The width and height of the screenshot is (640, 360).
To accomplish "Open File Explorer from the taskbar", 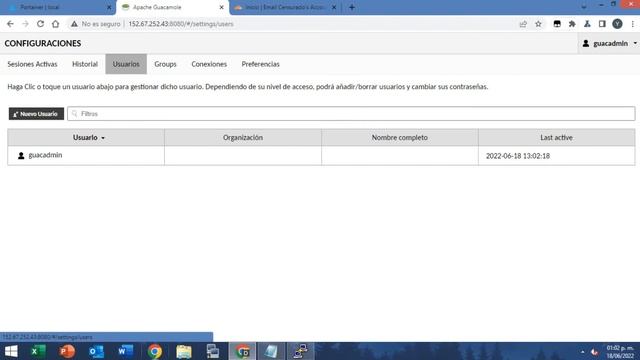I will 184,351.
